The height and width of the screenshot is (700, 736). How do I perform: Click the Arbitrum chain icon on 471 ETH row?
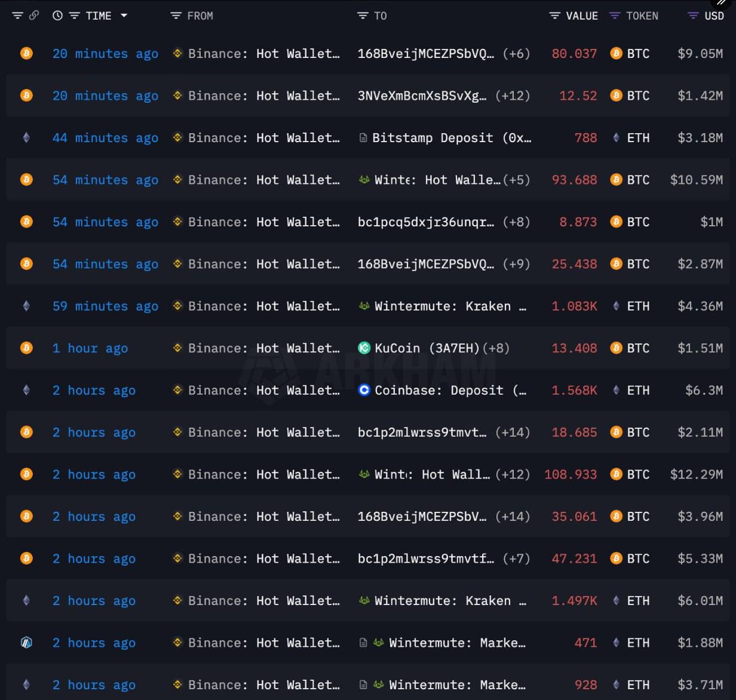[26, 643]
